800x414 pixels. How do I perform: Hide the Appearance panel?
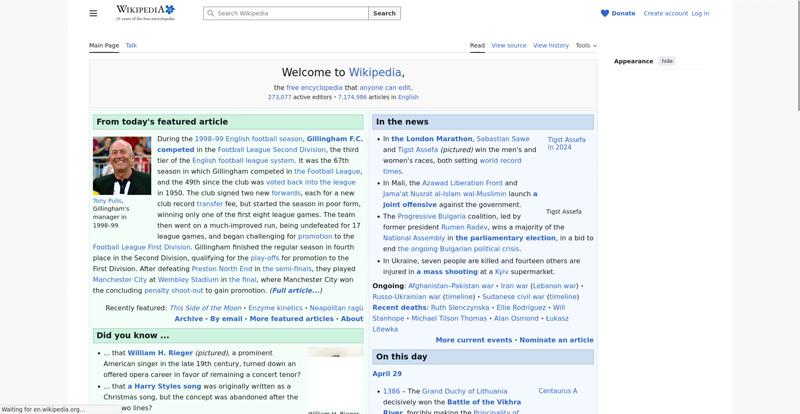coord(667,61)
